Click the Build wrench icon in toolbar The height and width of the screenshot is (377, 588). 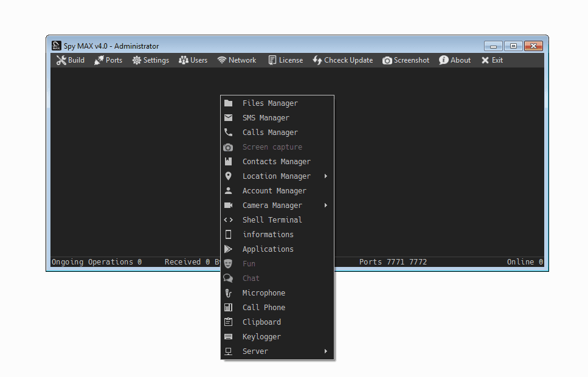click(61, 60)
